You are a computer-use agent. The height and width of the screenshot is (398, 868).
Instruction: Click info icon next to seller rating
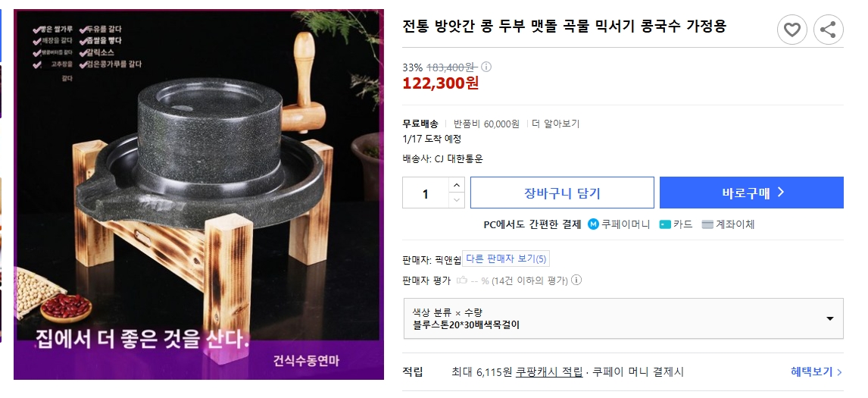576,280
